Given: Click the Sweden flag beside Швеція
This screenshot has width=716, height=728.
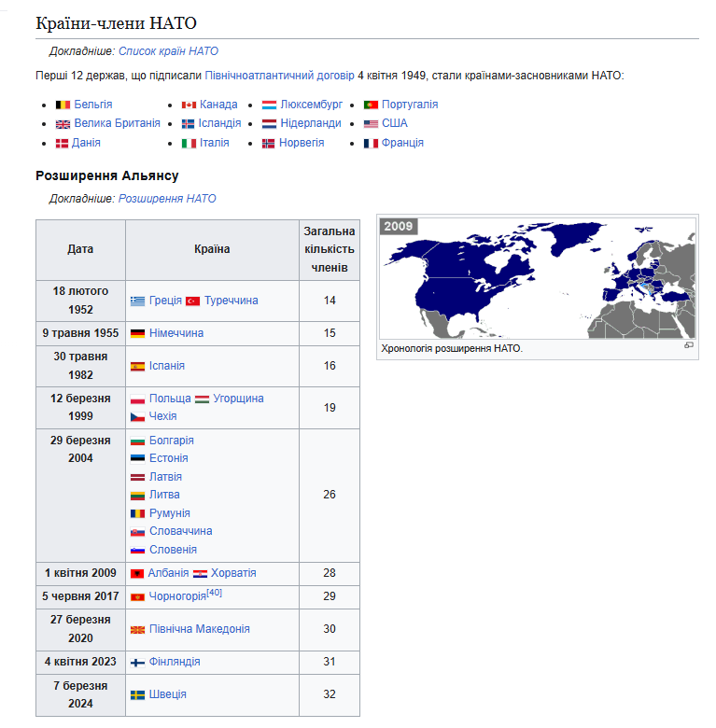Looking at the screenshot, I should (137, 695).
